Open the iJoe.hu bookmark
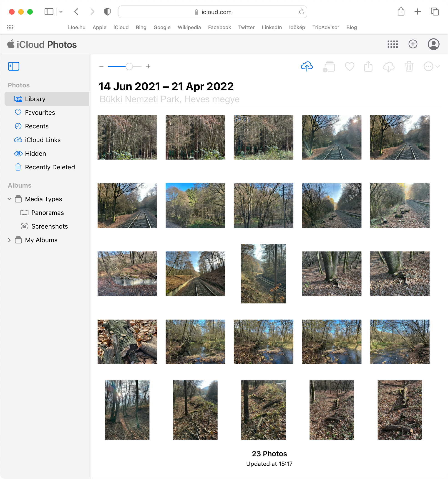 pos(77,28)
